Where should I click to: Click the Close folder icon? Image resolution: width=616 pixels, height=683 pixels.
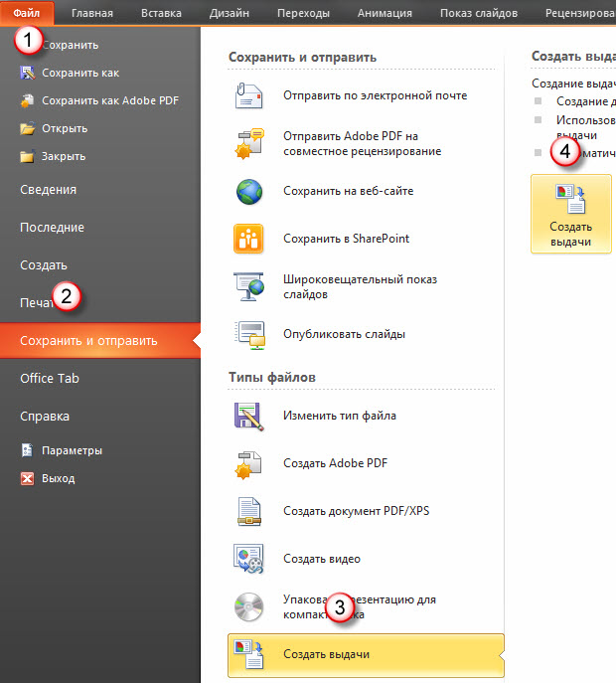click(x=28, y=156)
